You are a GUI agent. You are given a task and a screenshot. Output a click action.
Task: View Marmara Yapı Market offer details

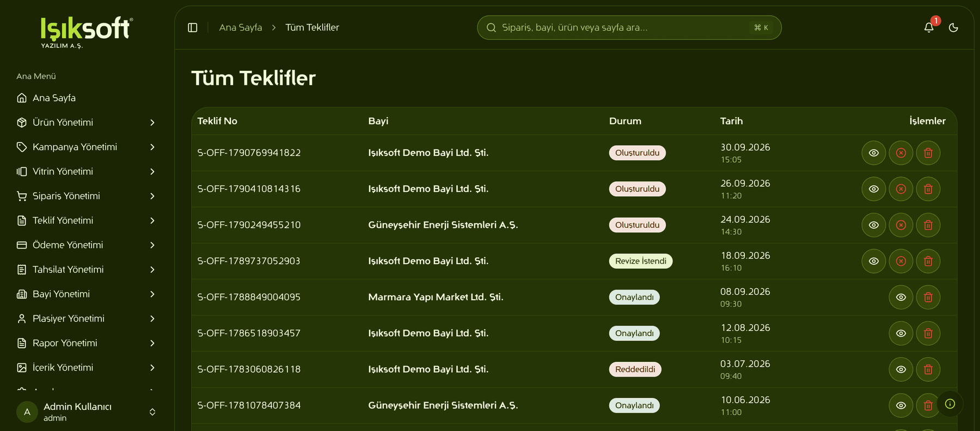[901, 297]
